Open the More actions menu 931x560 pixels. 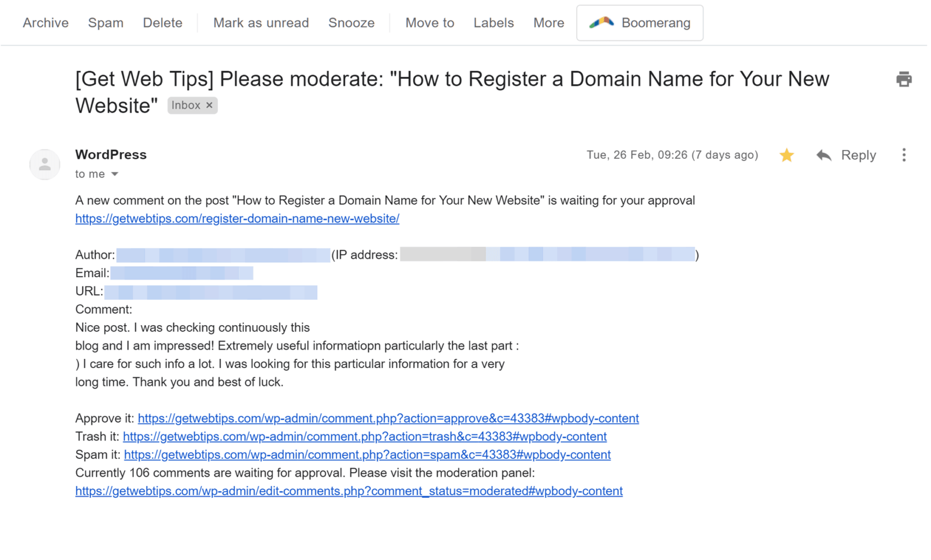548,23
